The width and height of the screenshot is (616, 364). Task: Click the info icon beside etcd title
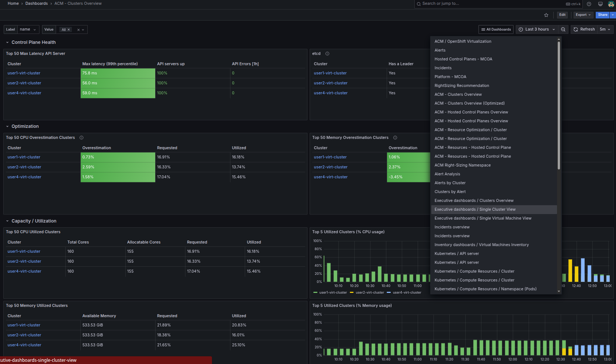click(327, 54)
